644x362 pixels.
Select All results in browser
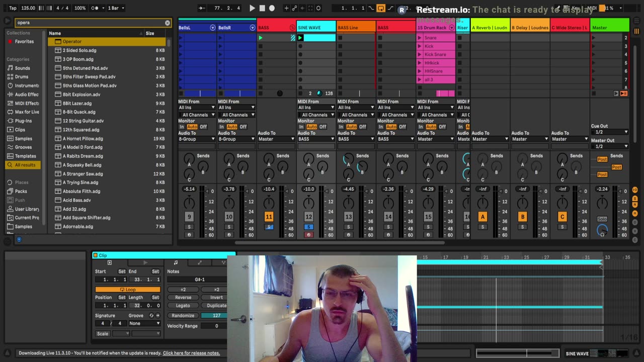tap(24, 165)
